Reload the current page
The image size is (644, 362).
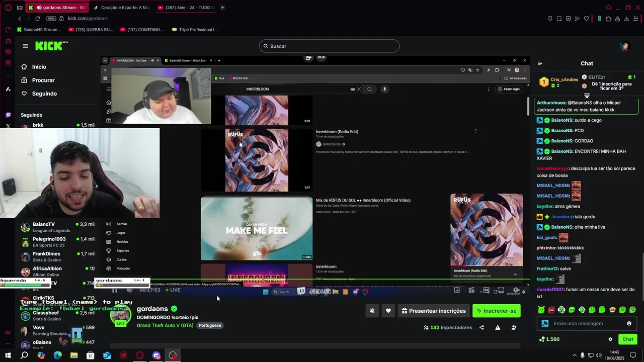tap(38, 19)
